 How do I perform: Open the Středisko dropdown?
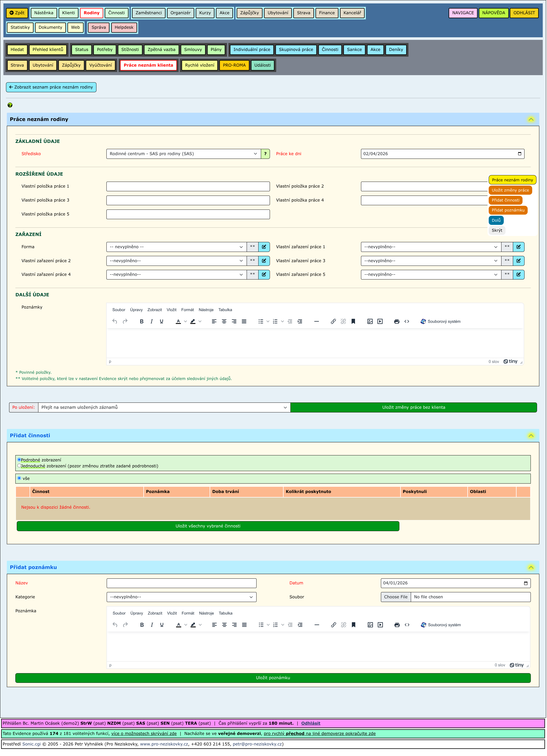click(x=184, y=154)
